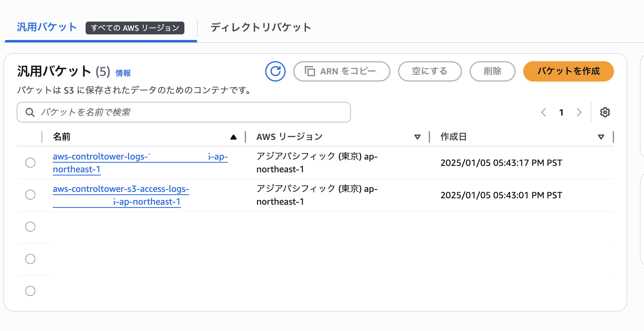
Task: Click region cell of s3-access-logs row
Action: (x=317, y=195)
